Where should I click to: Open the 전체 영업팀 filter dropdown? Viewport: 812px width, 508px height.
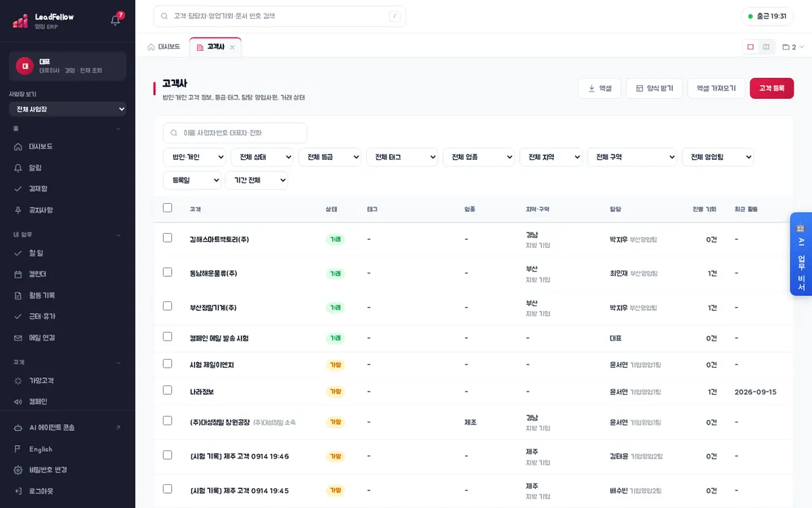[x=718, y=157]
